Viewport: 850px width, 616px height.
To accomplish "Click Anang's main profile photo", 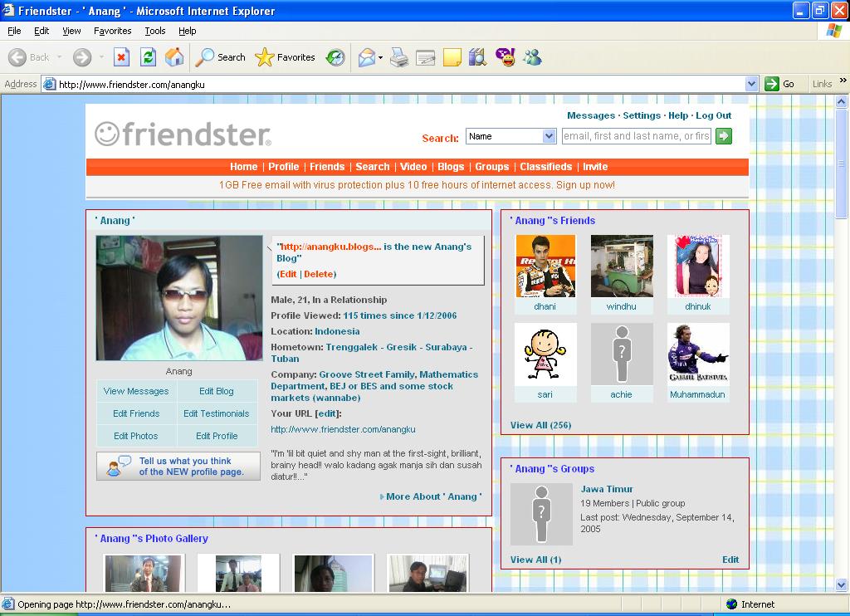I will coord(179,298).
